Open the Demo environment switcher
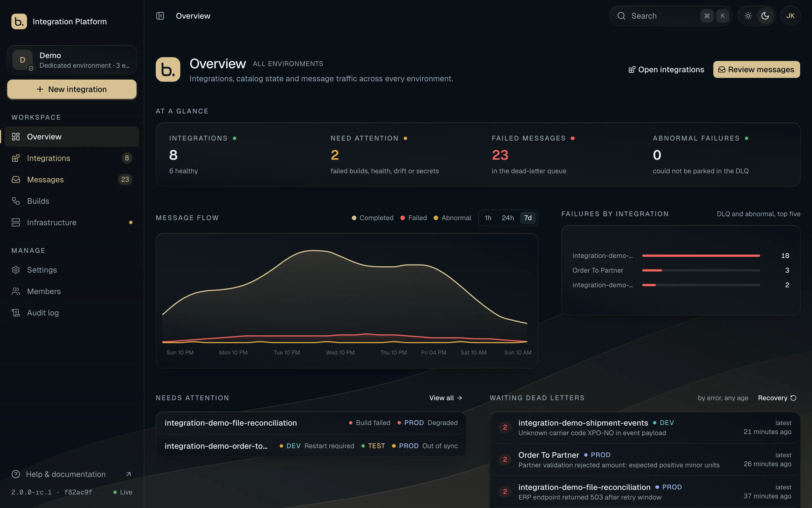 [72, 60]
